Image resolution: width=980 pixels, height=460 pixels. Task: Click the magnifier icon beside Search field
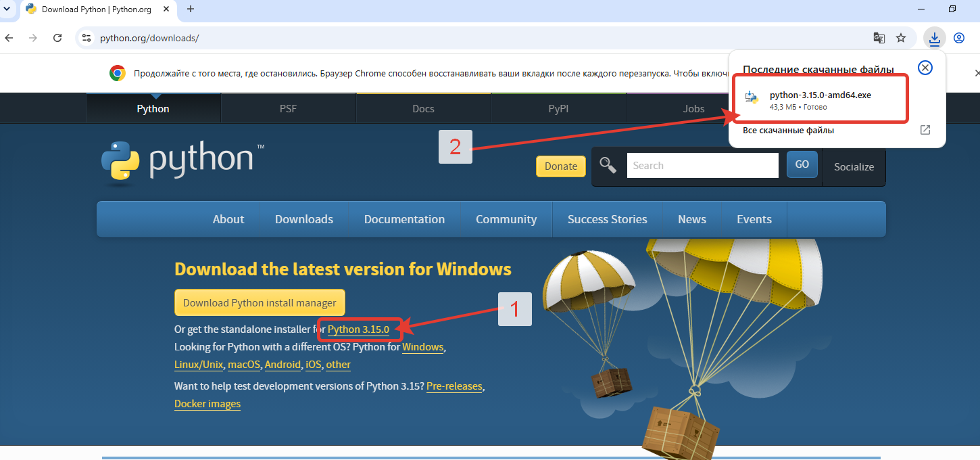[x=608, y=165]
